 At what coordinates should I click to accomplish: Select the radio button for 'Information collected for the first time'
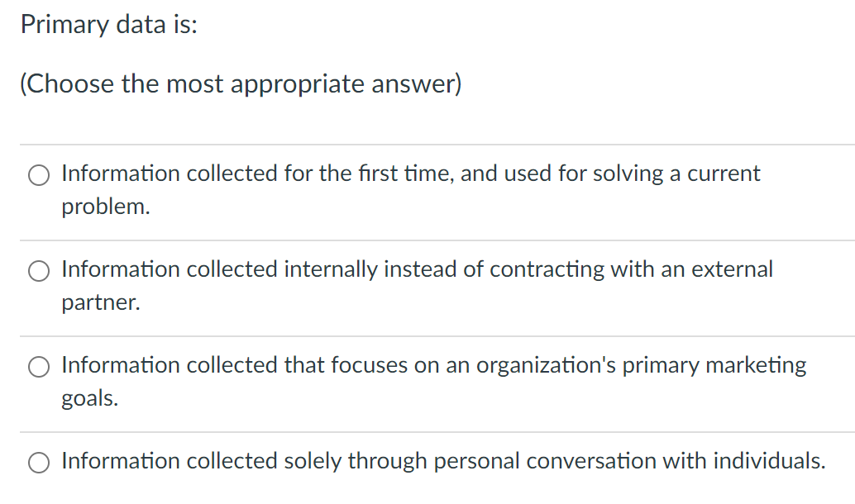tap(38, 175)
